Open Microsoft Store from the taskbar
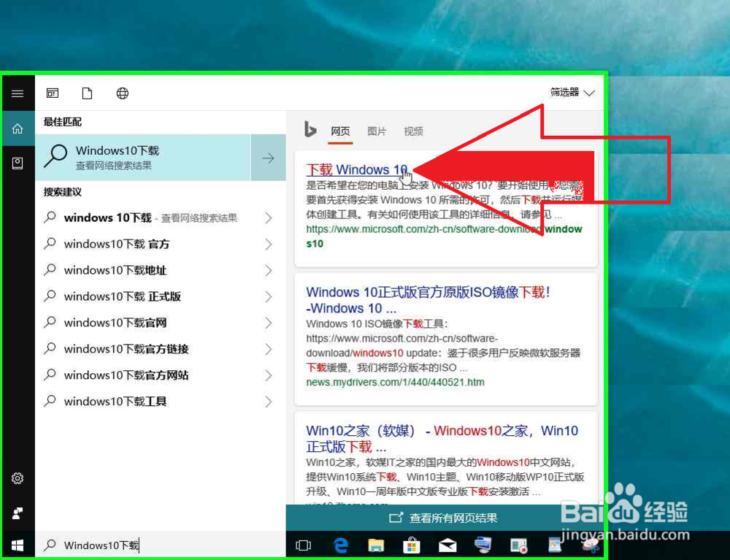This screenshot has height=560, width=730. click(x=412, y=545)
